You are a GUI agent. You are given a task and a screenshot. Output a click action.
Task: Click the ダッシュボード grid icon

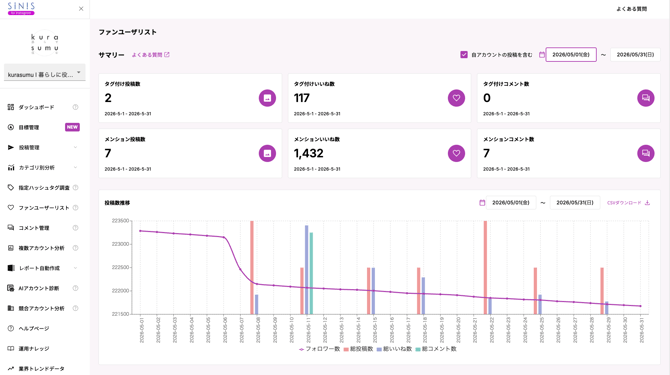tap(11, 107)
